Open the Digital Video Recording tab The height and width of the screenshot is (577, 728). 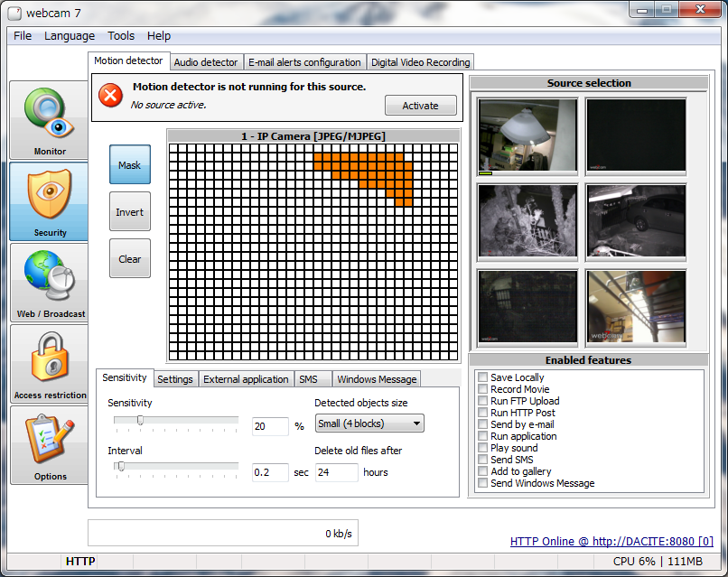(421, 62)
